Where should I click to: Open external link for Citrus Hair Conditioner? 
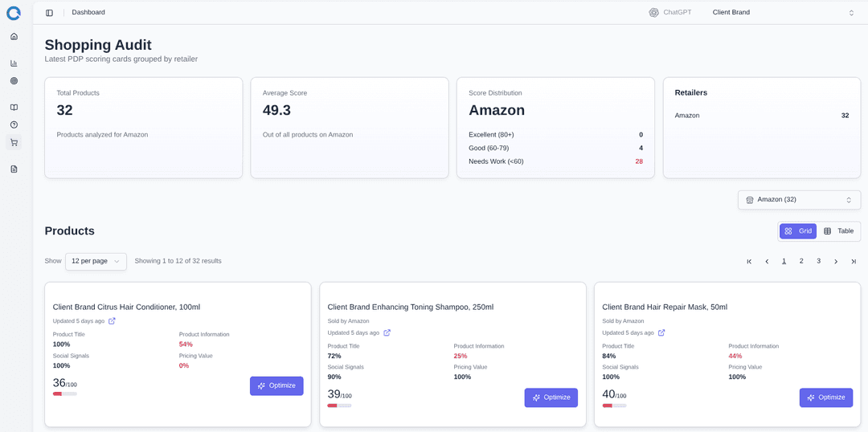click(112, 321)
